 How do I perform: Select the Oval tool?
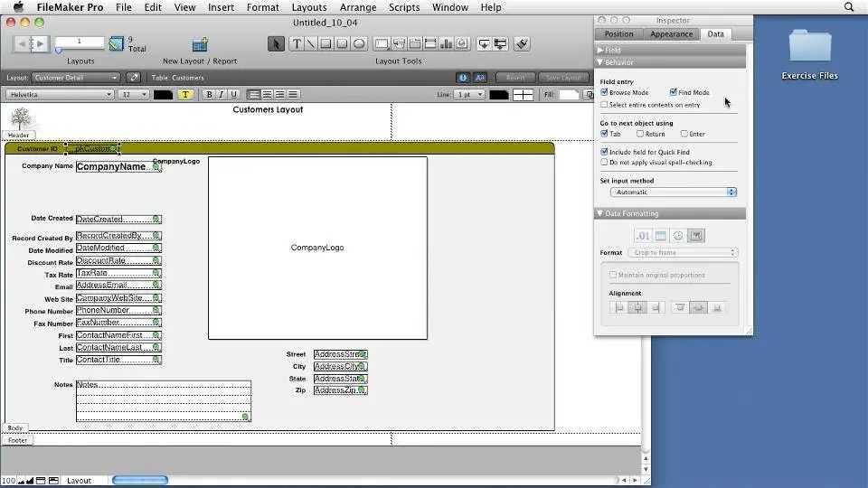[359, 43]
